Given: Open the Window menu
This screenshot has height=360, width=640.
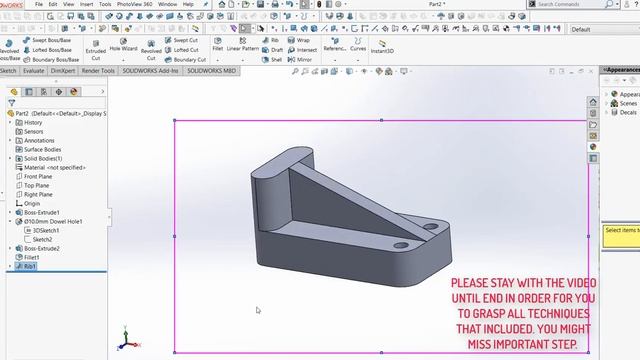Looking at the screenshot, I should click(167, 4).
